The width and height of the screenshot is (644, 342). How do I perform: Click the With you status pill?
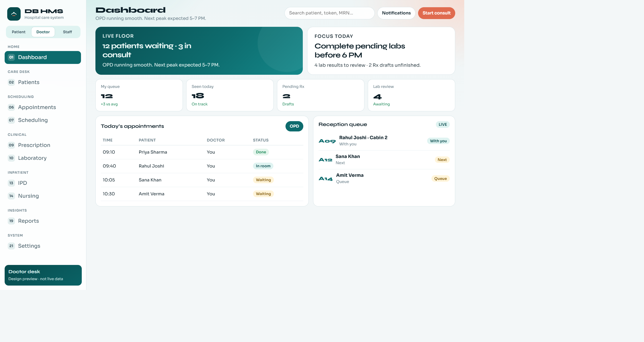(x=438, y=141)
